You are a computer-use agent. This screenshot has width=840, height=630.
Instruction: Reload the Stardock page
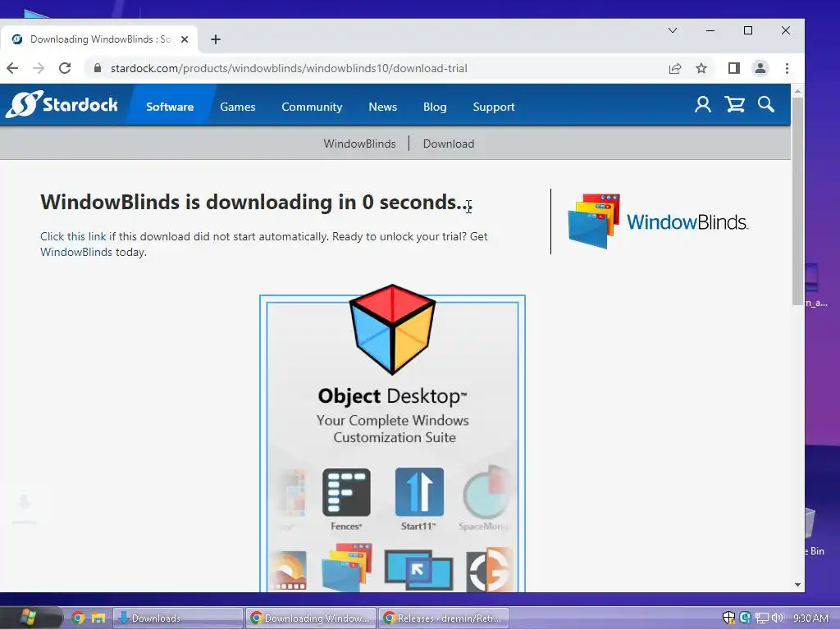tap(65, 68)
